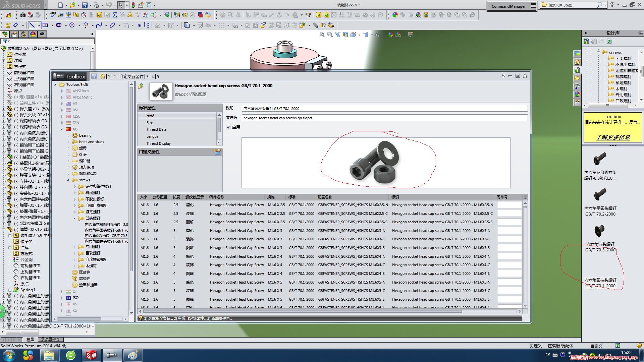The image size is (644, 362).
Task: Click the Save toolbar icon
Action: pyautogui.click(x=85, y=5)
